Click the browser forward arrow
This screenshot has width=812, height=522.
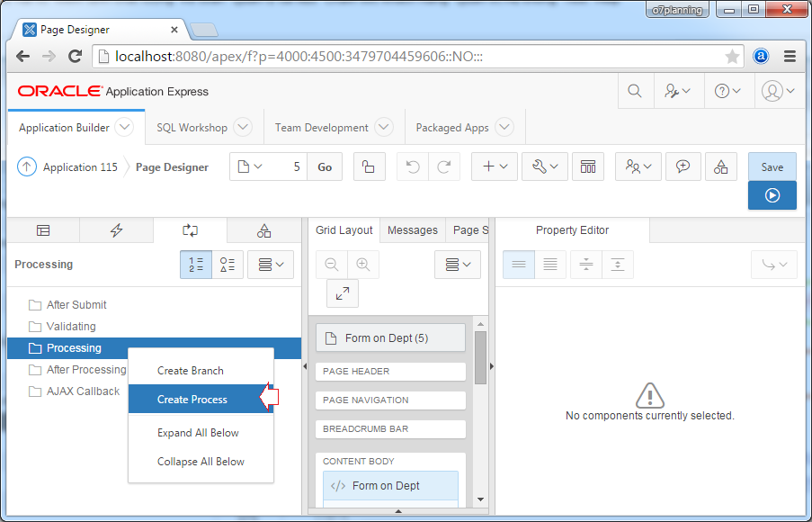click(49, 56)
